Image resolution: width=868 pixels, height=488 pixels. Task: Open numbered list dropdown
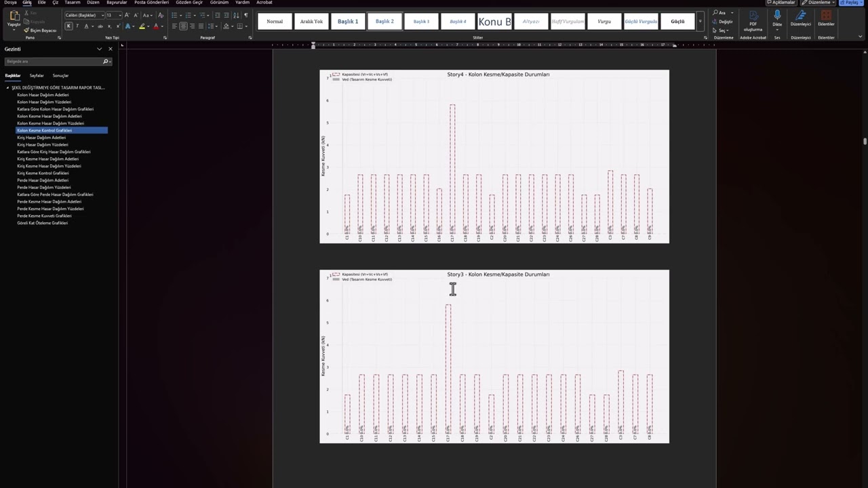point(195,15)
